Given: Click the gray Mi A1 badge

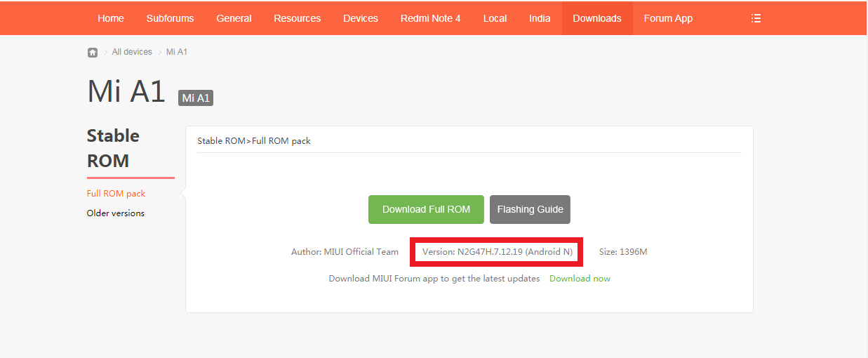Looking at the screenshot, I should click(196, 98).
